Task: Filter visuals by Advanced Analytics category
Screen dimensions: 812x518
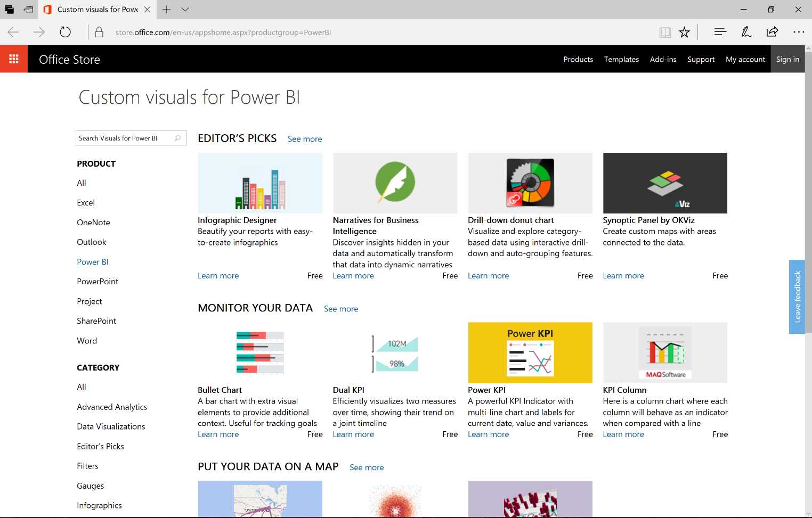Action: pyautogui.click(x=112, y=407)
